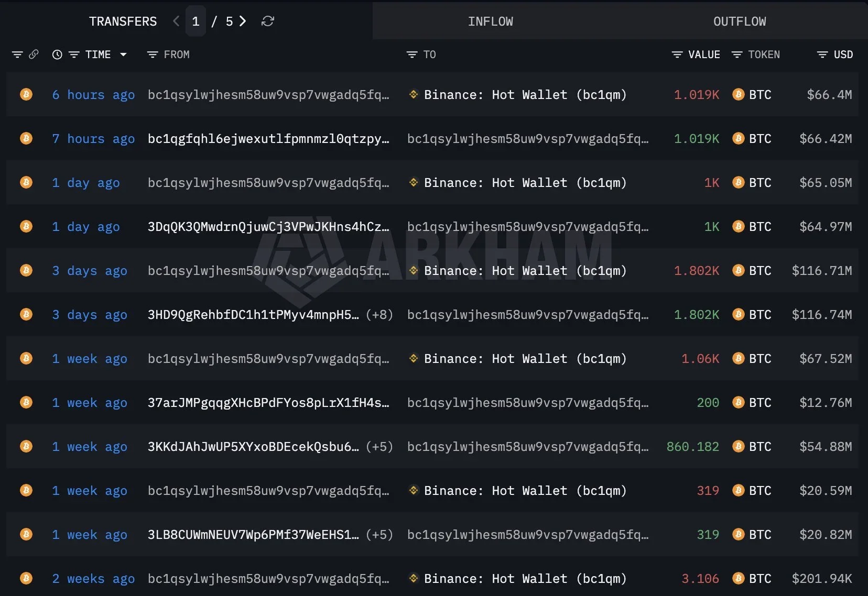Click Binance logo icon in 2 weeks ago row

tap(414, 578)
